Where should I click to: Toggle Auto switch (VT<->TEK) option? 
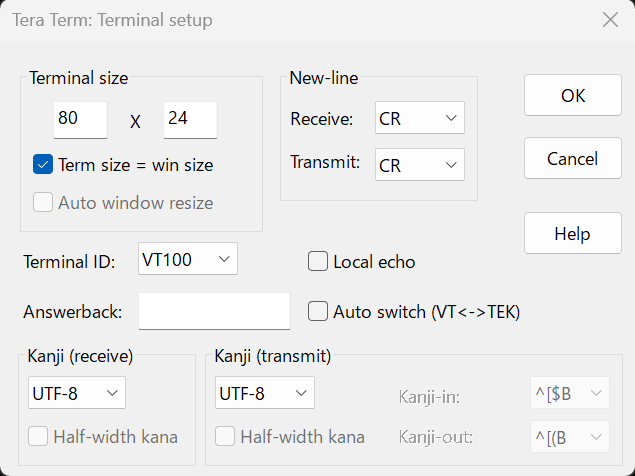point(319,311)
